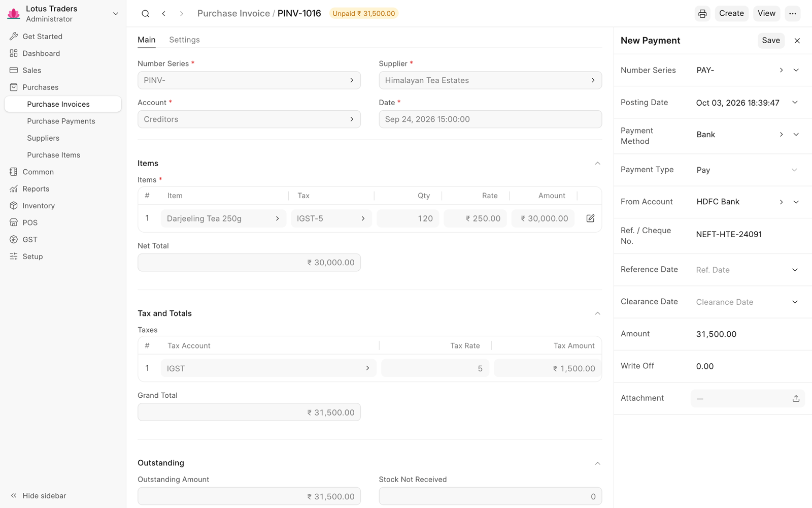Screen dimensions: 812x508
Task: Click the Lotus Traders logo icon
Action: 14,14
